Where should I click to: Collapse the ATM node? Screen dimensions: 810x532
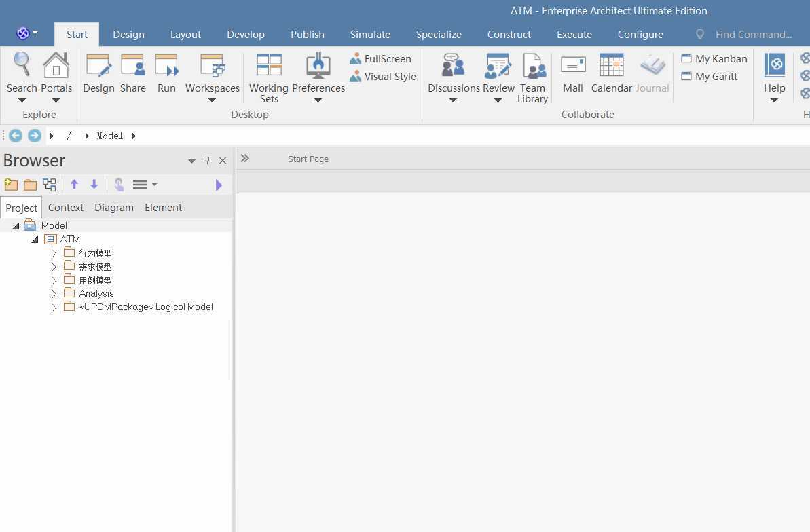pyautogui.click(x=35, y=240)
